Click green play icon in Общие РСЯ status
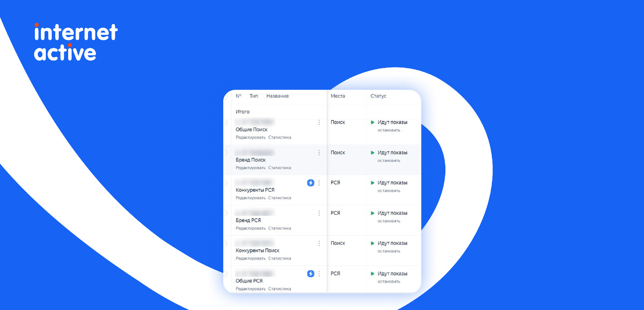 tap(372, 273)
